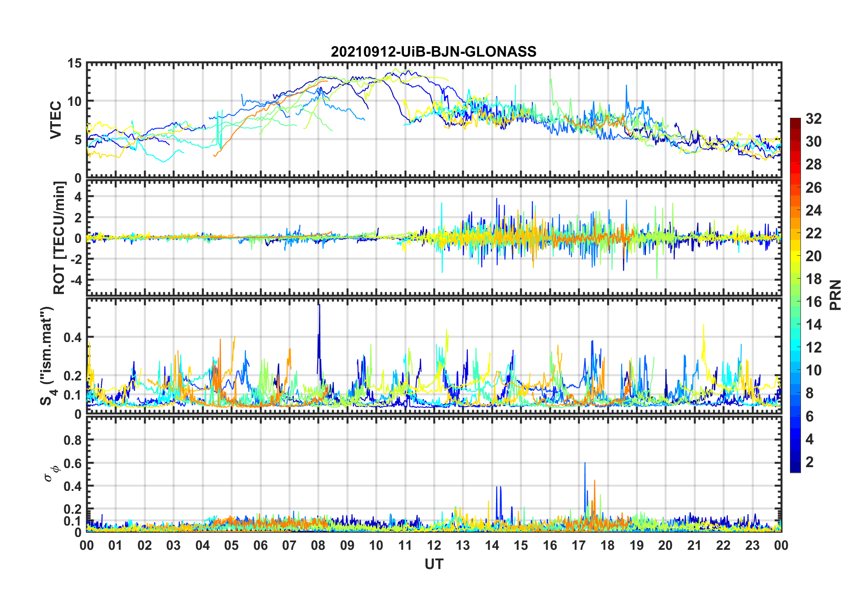Click the S4 ("ism.mat") axis label
The width and height of the screenshot is (868, 590).
[x=47, y=356]
